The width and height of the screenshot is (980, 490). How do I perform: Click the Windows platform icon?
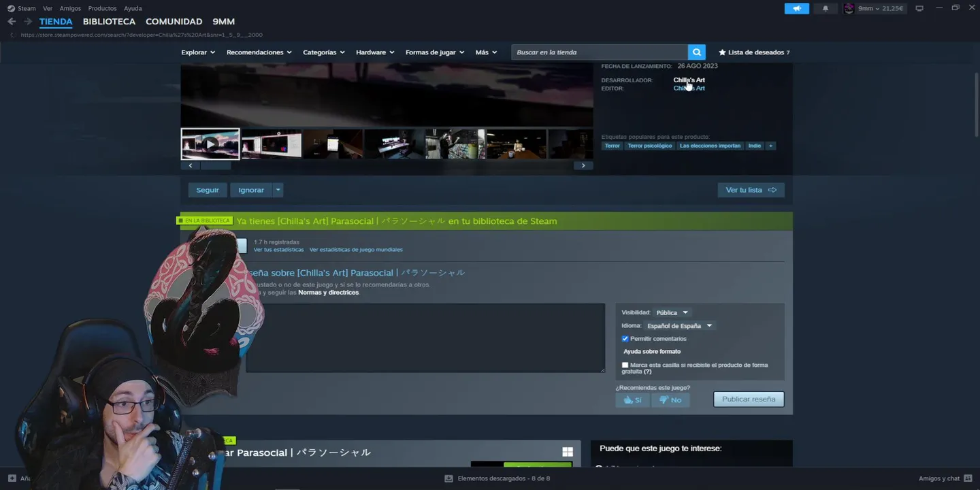pos(568,452)
